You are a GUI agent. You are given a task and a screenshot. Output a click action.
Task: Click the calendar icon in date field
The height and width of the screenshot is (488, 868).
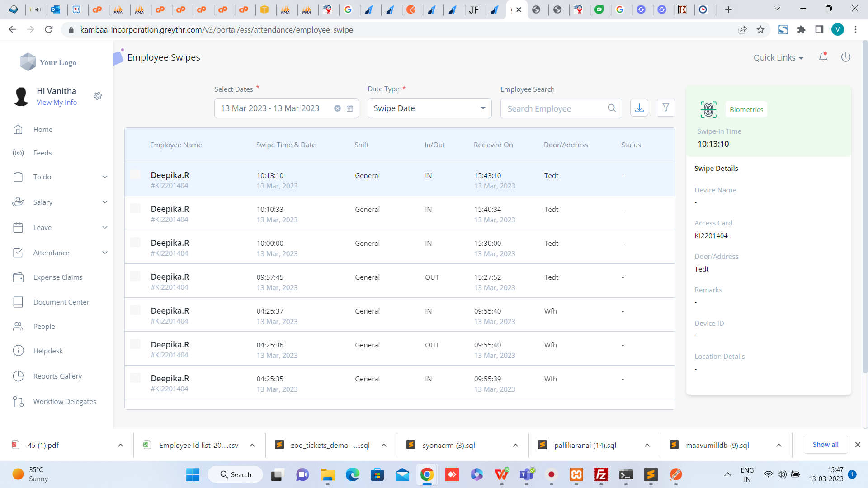coord(350,108)
